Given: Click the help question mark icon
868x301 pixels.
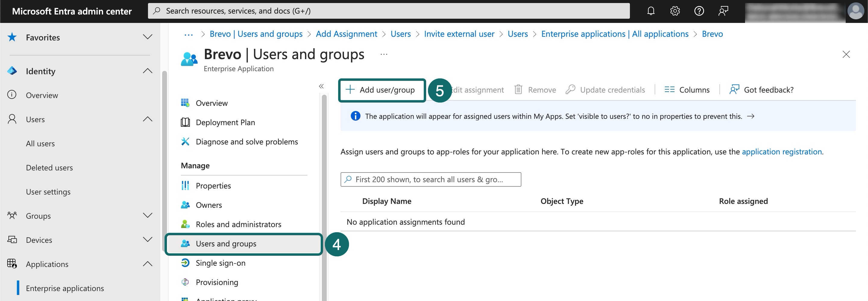Looking at the screenshot, I should click(699, 11).
